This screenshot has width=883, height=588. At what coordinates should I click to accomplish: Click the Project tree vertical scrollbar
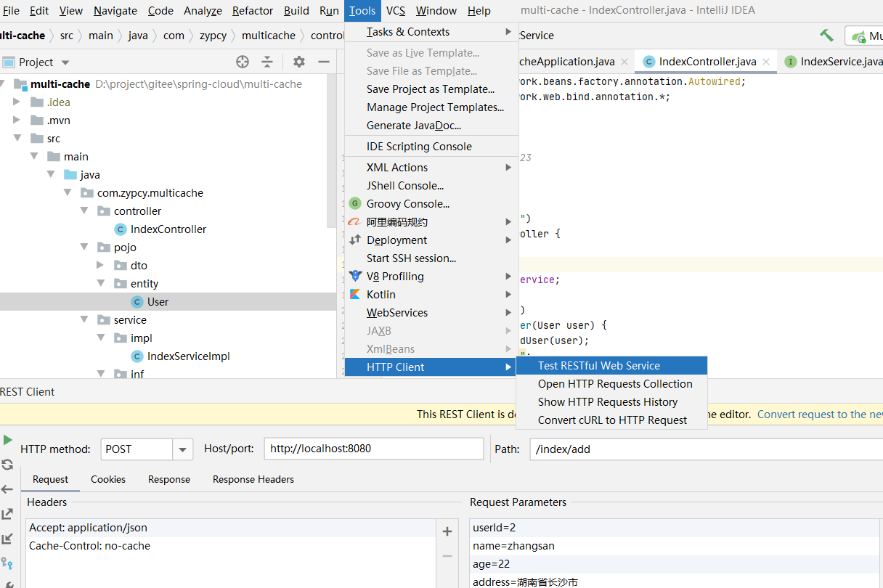[332, 151]
